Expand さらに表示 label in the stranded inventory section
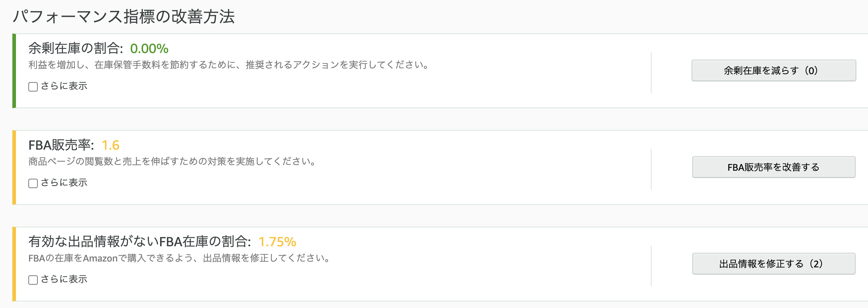 pyautogui.click(x=64, y=279)
